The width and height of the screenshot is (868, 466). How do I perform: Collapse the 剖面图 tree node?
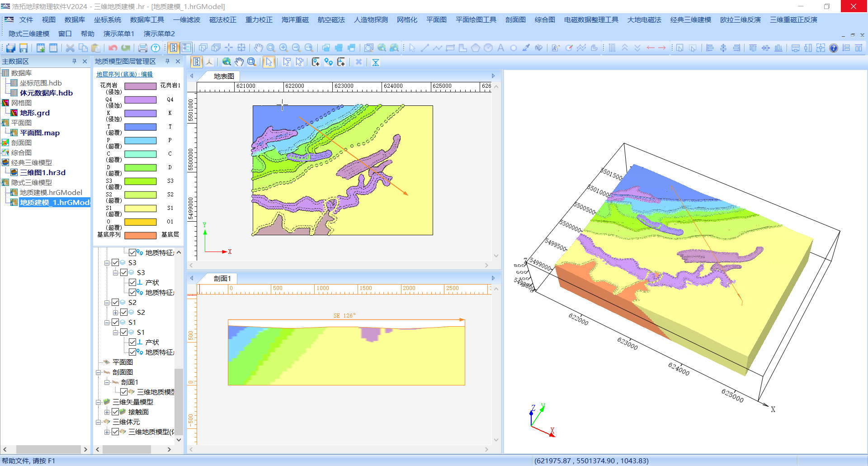(98, 372)
